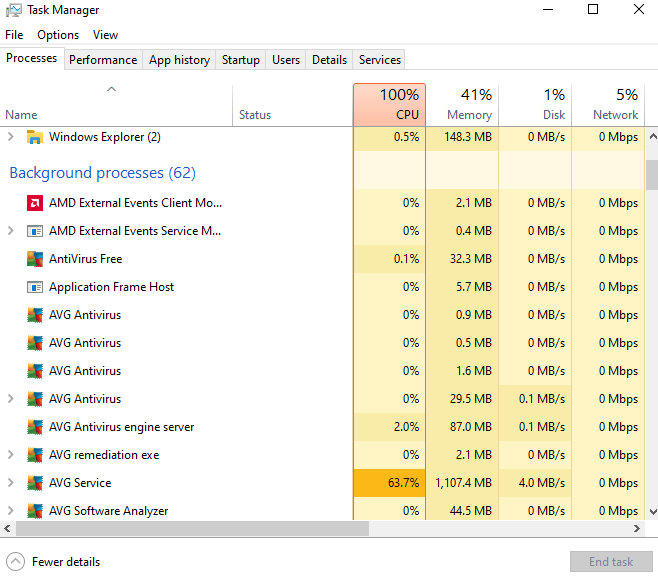Viewport: 658px width, 581px height.
Task: Click the AVG Antivirus engine server icon
Action: coord(35,427)
